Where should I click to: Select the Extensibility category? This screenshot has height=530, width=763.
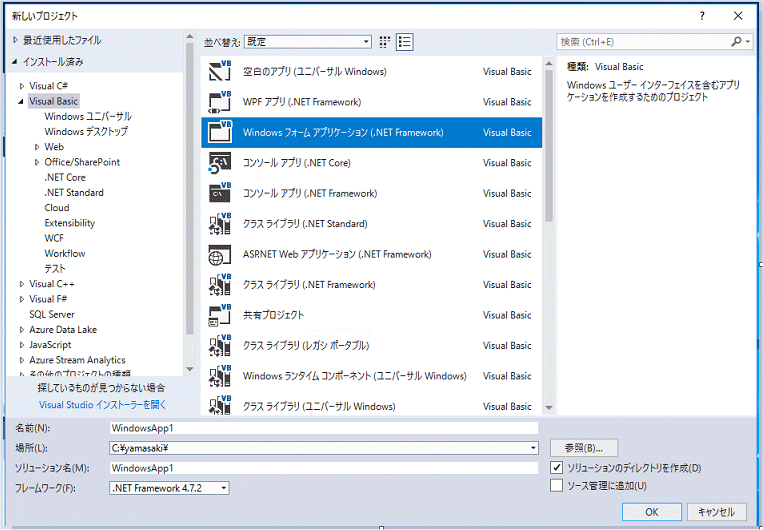(x=70, y=223)
